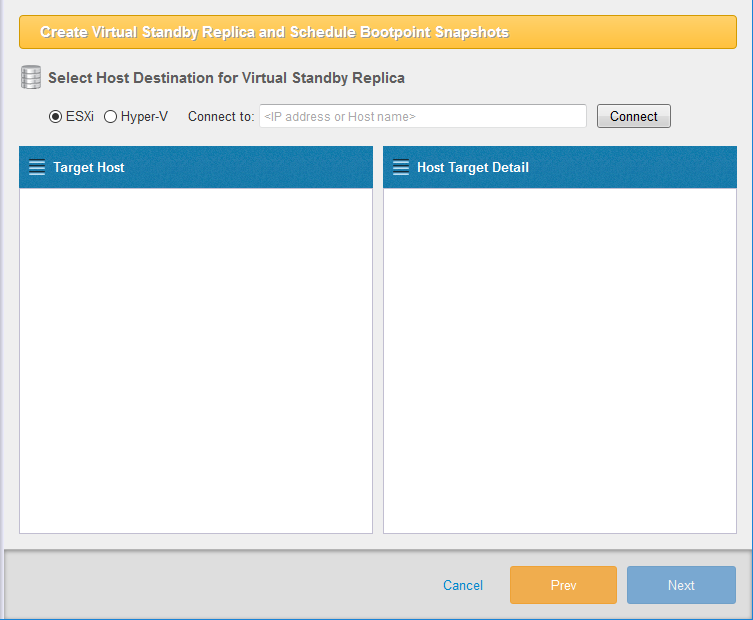Click inside the empty Host Target Detail pane

[x=560, y=360]
